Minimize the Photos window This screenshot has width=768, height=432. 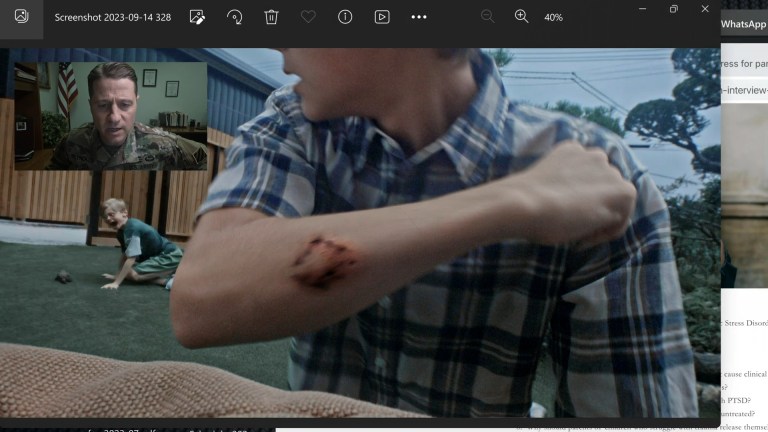(x=642, y=9)
